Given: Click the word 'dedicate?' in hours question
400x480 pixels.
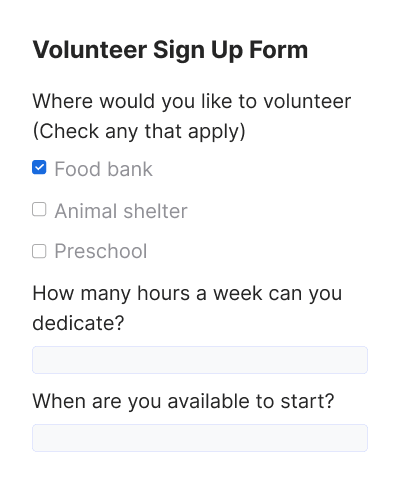Looking at the screenshot, I should click(78, 323).
